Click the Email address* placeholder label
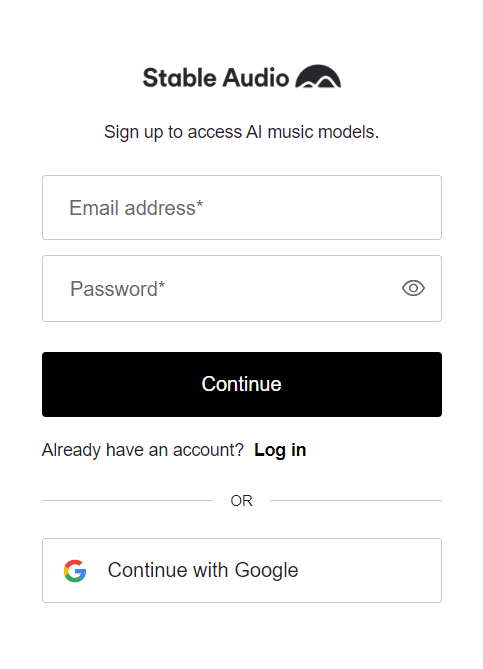The image size is (483, 669). point(136,208)
